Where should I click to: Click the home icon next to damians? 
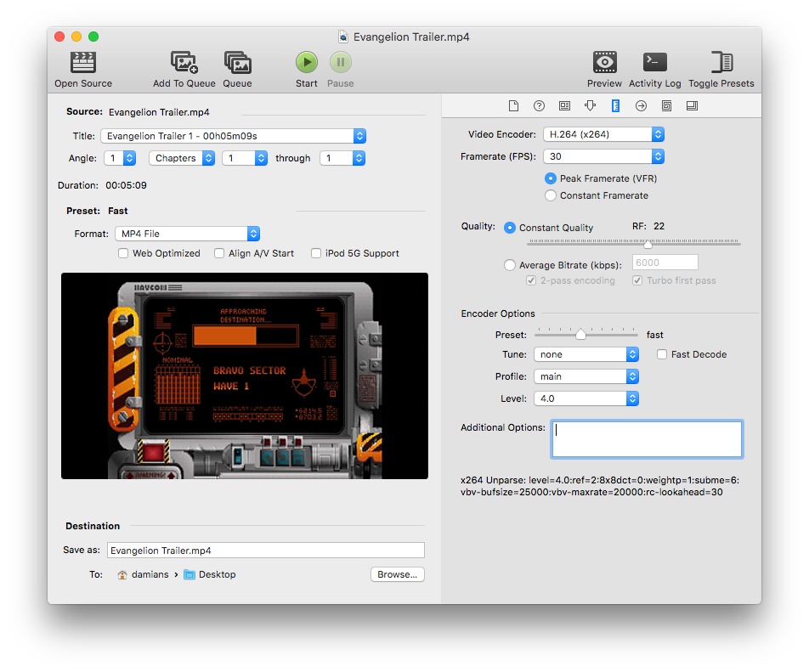(x=122, y=574)
